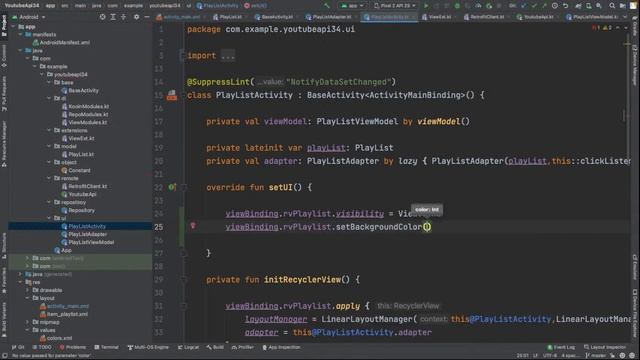The image size is (640, 360).
Task: Collapse the java folder node
Action: coord(20,51)
